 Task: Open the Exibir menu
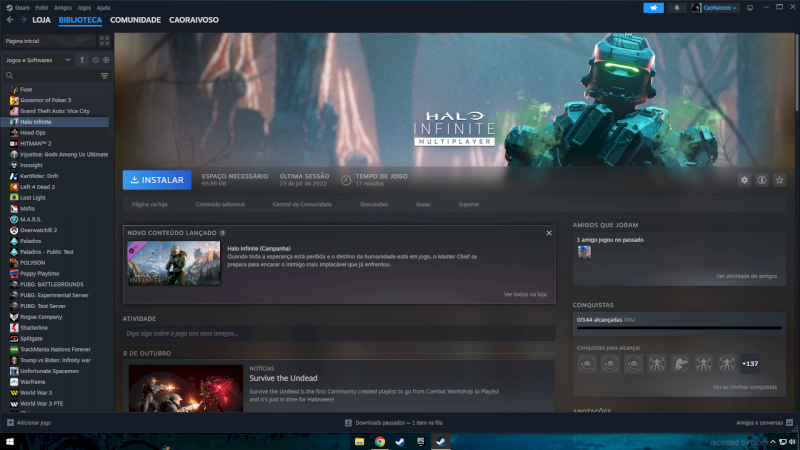[42, 7]
